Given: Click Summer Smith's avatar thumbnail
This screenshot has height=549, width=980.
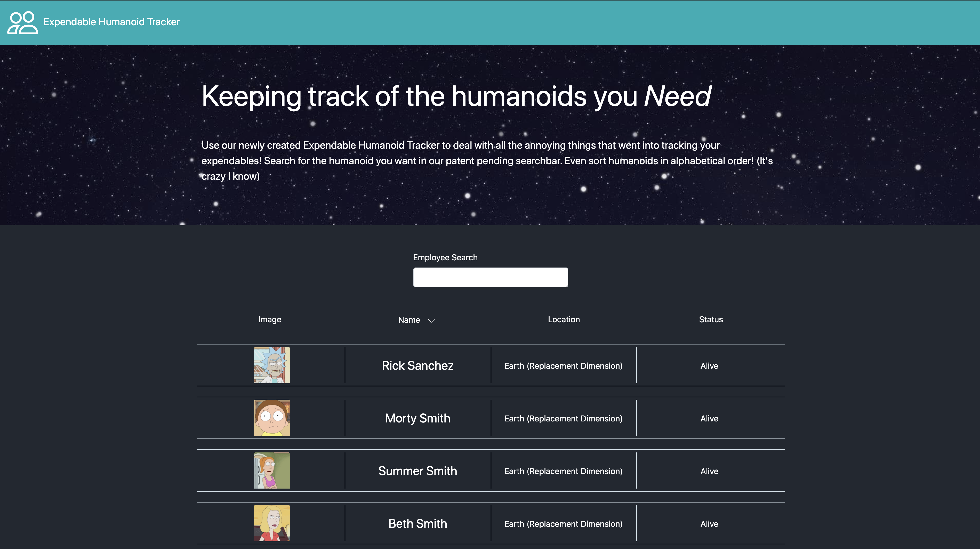Looking at the screenshot, I should pyautogui.click(x=272, y=470).
